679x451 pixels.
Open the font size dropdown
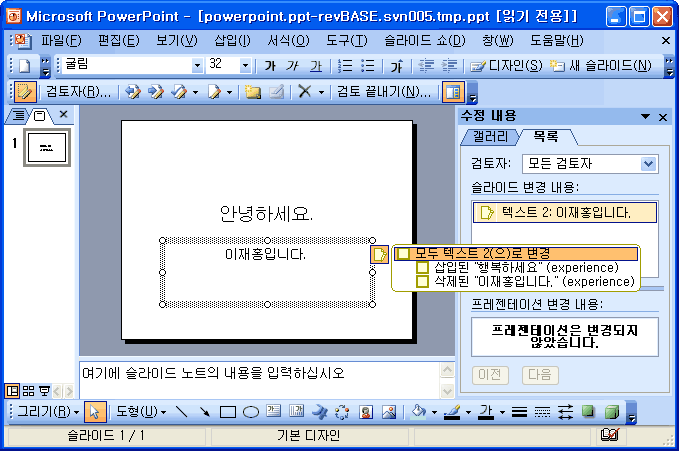point(246,65)
